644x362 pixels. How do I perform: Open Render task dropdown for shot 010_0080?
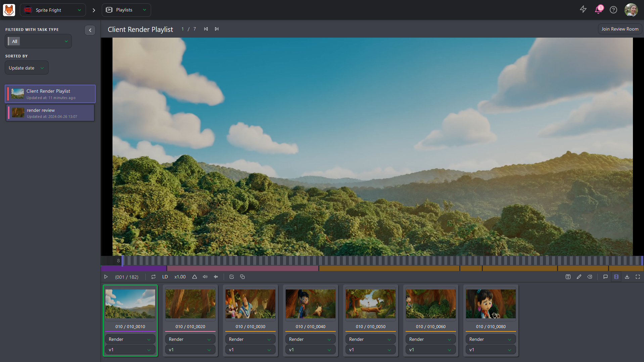click(491, 339)
